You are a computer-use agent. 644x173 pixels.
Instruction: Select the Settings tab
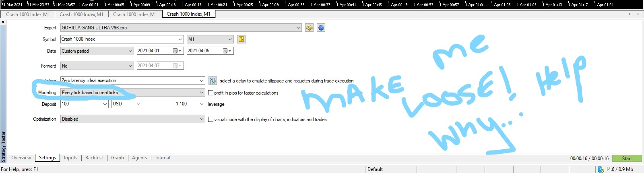point(47,158)
